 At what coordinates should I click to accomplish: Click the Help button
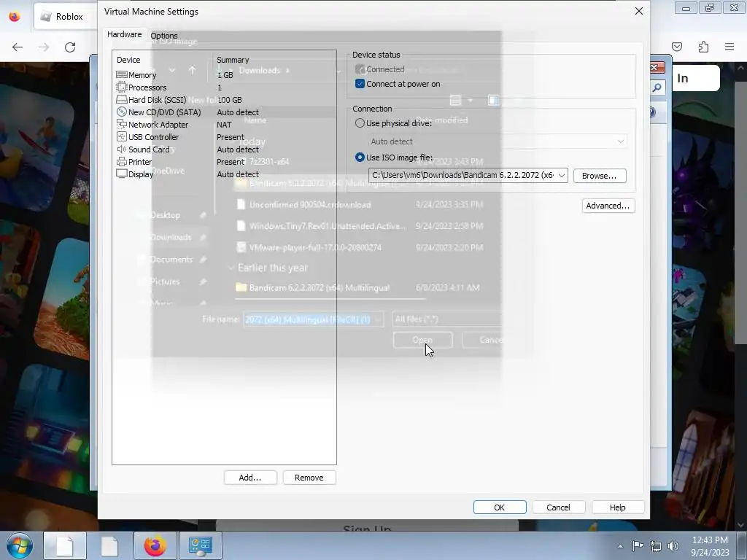[x=617, y=507]
